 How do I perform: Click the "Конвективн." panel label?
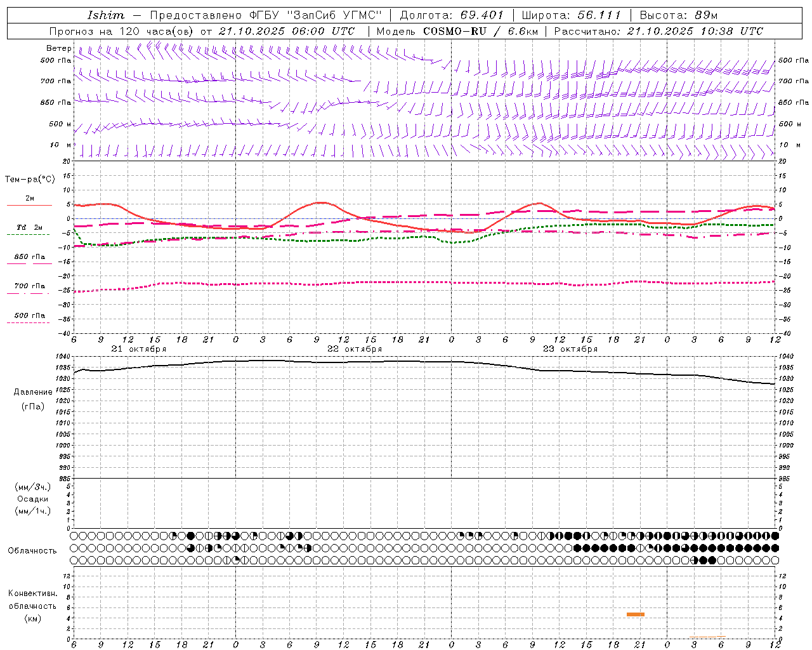coord(33,593)
